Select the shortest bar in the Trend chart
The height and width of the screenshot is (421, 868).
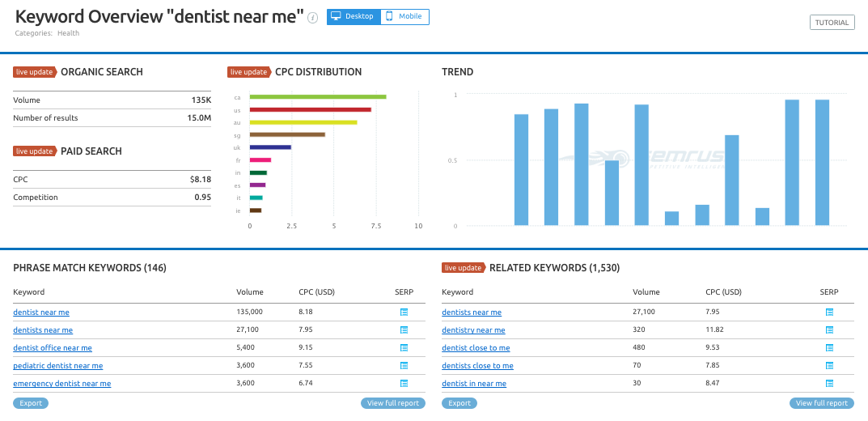tap(671, 219)
